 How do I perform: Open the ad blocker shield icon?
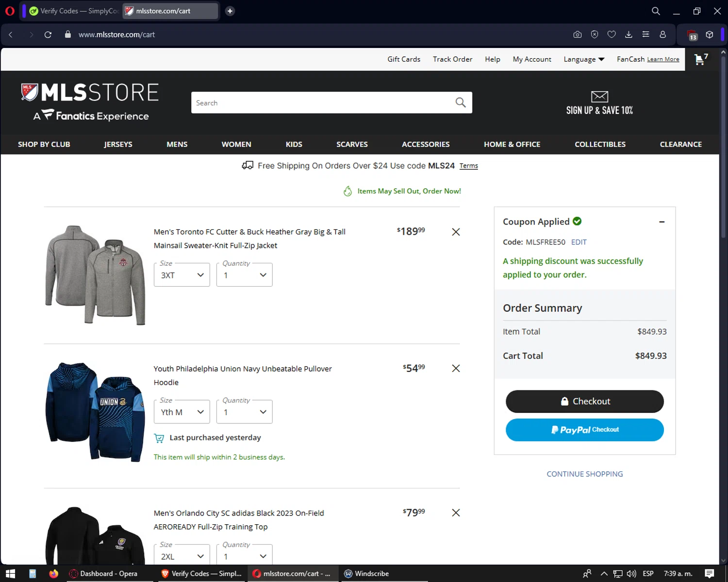[595, 34]
